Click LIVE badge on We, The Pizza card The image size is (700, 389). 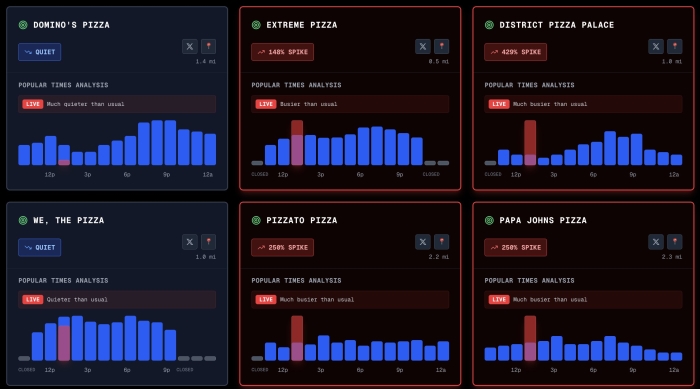[33, 300]
